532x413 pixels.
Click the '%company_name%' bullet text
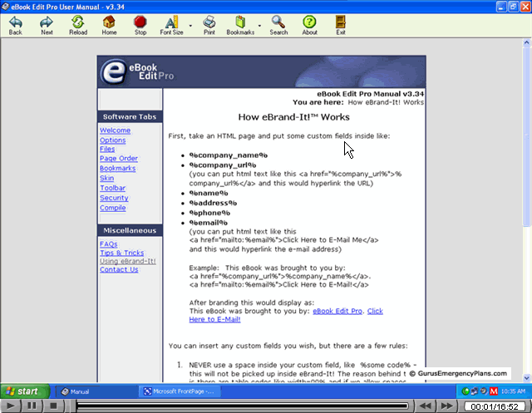(x=229, y=155)
